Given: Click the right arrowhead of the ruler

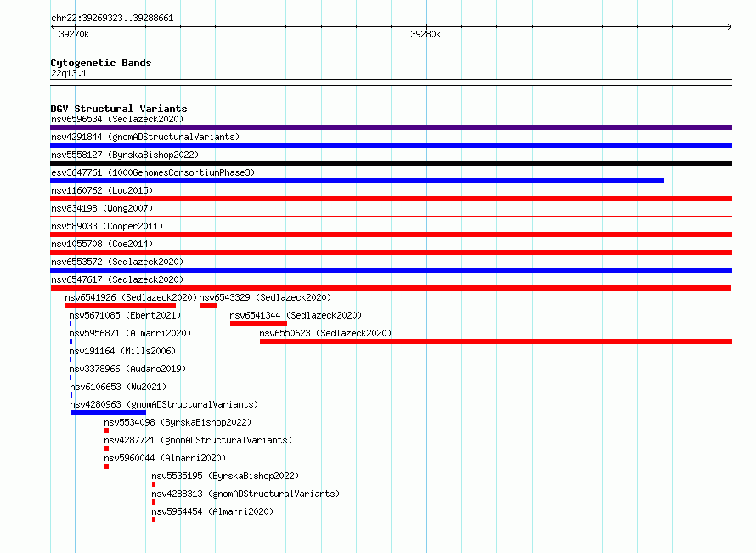Looking at the screenshot, I should pyautogui.click(x=730, y=26).
